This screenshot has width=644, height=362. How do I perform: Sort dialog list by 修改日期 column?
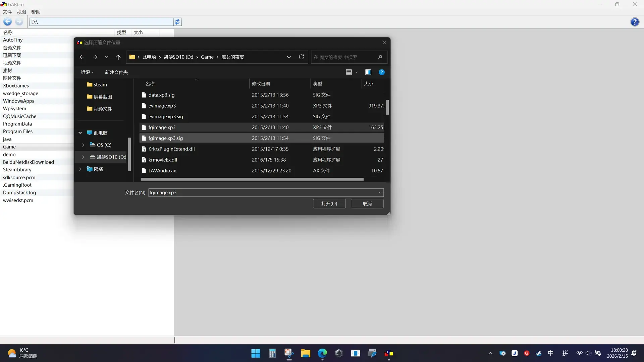point(280,83)
